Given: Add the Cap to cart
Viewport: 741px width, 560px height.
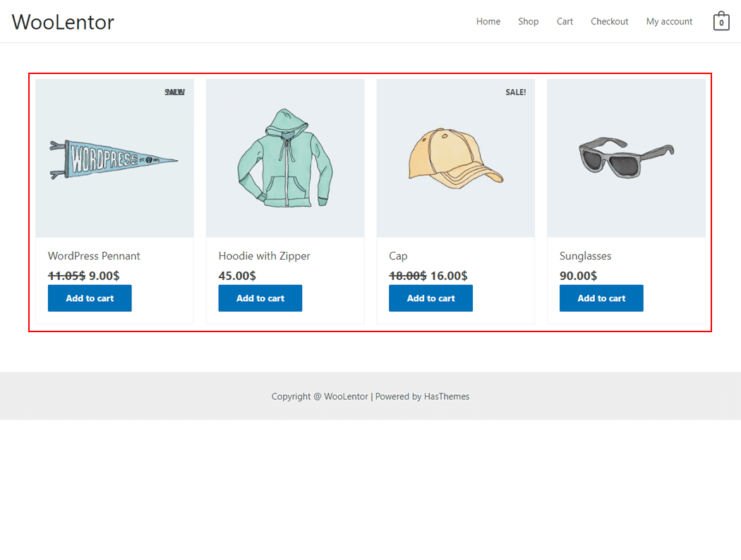Looking at the screenshot, I should coord(430,298).
